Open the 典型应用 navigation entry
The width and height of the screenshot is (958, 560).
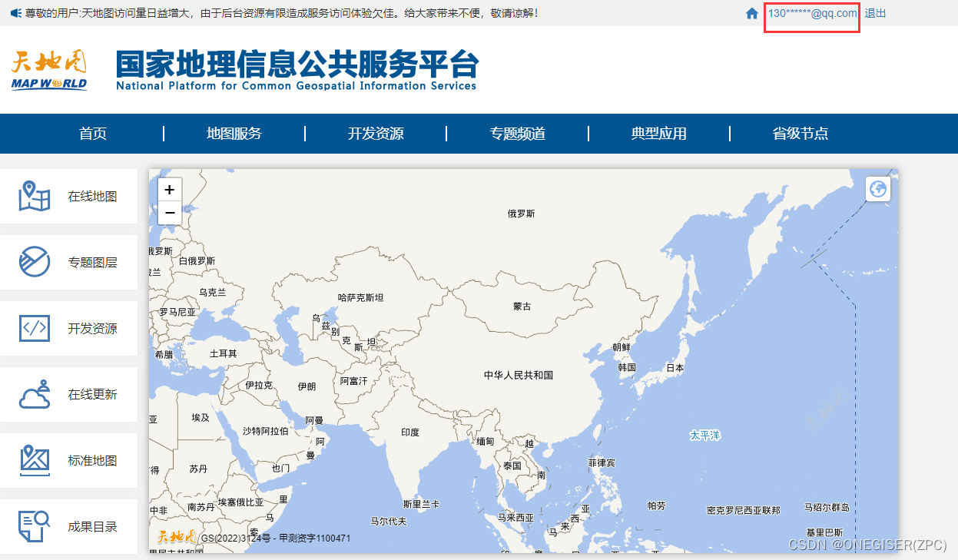(x=658, y=133)
